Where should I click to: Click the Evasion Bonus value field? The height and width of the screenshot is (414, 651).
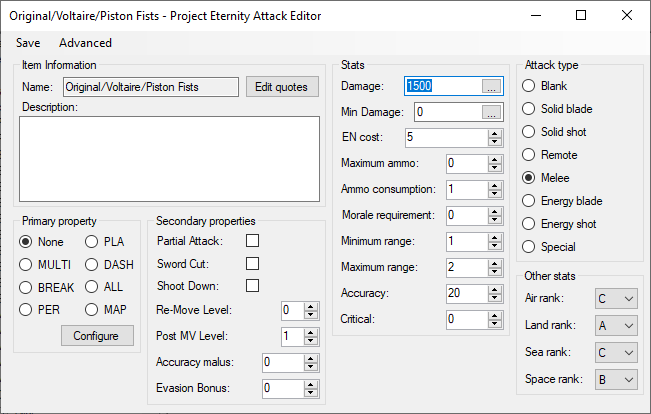tap(283, 388)
